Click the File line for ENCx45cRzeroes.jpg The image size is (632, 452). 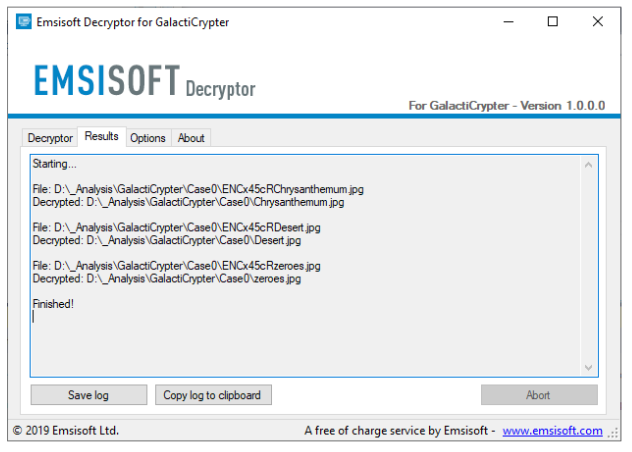pyautogui.click(x=176, y=266)
